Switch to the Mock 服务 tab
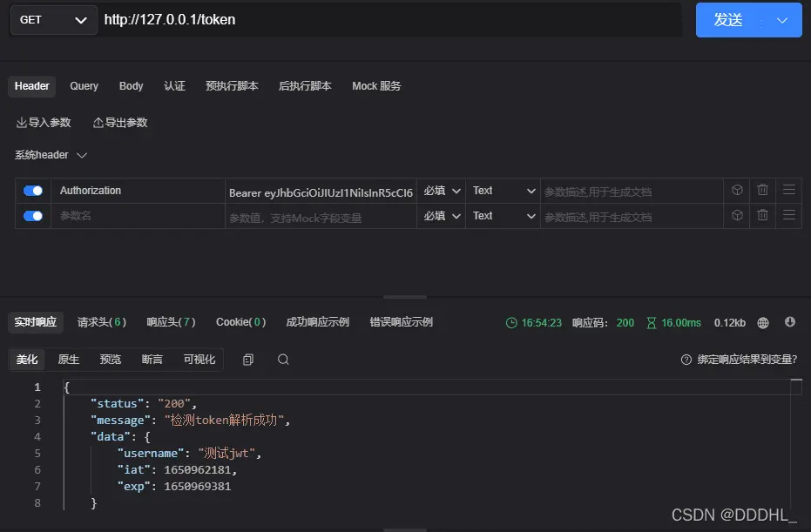Viewport: 811px width, 532px height. pyautogui.click(x=375, y=86)
